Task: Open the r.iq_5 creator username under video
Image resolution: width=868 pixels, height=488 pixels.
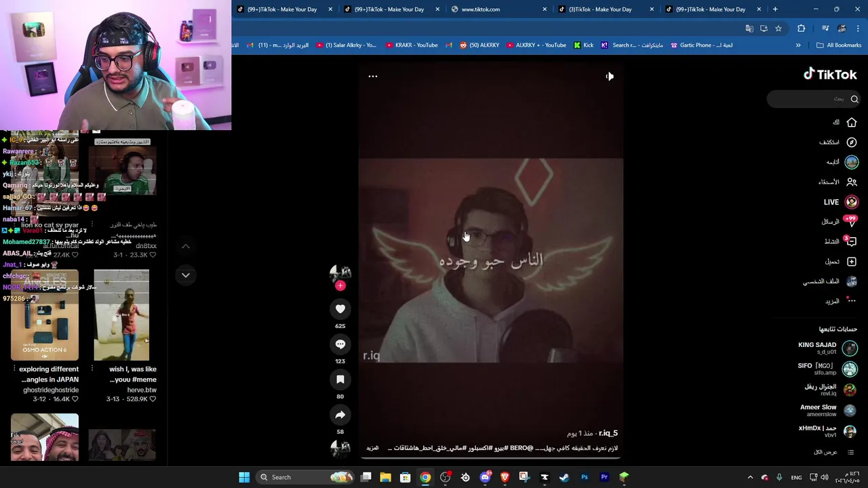Action: 608,433
